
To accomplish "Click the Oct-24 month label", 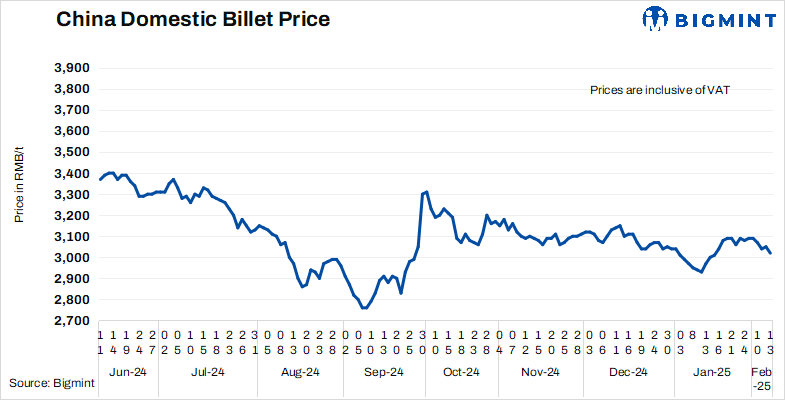I will click(463, 372).
